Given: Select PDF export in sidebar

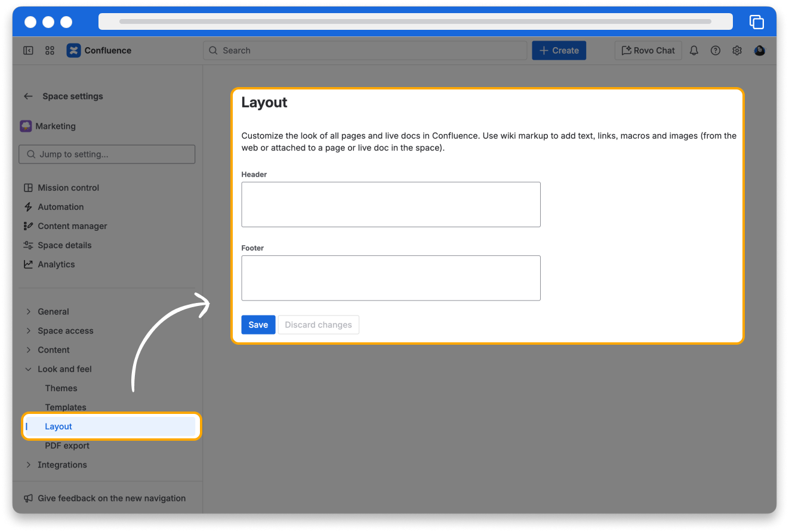Looking at the screenshot, I should [67, 446].
